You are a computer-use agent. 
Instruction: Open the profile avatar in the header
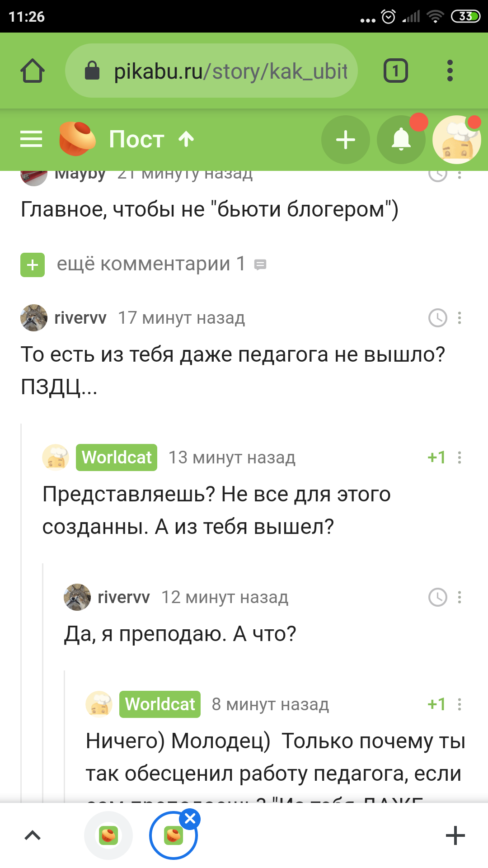pyautogui.click(x=456, y=139)
